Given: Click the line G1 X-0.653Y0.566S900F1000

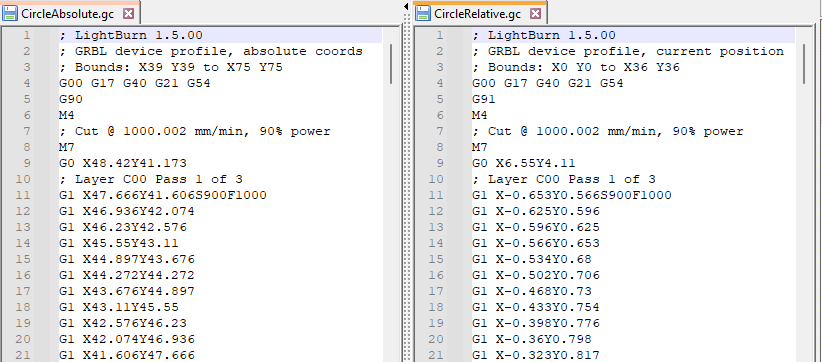Looking at the screenshot, I should (571, 195).
